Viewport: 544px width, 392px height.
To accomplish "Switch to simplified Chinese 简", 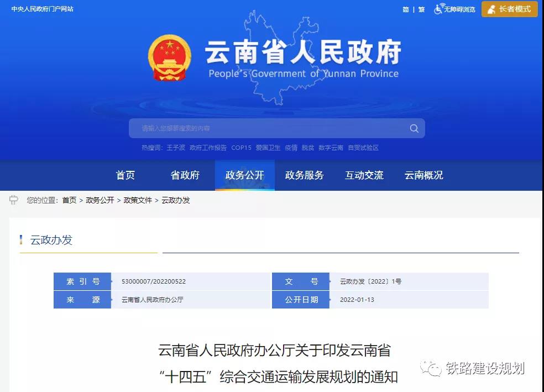I will (406, 9).
